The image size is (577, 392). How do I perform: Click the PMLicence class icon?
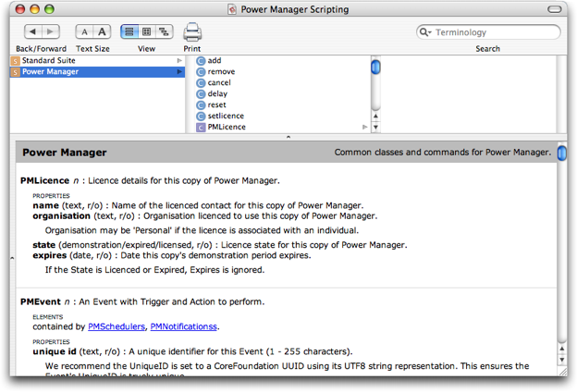pos(201,128)
